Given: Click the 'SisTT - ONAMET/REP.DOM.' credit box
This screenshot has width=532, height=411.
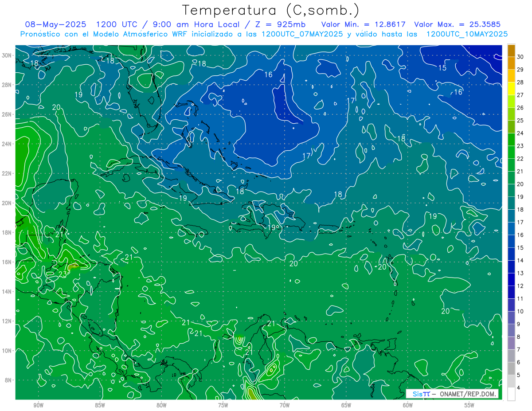Looking at the screenshot, I should pos(452,394).
